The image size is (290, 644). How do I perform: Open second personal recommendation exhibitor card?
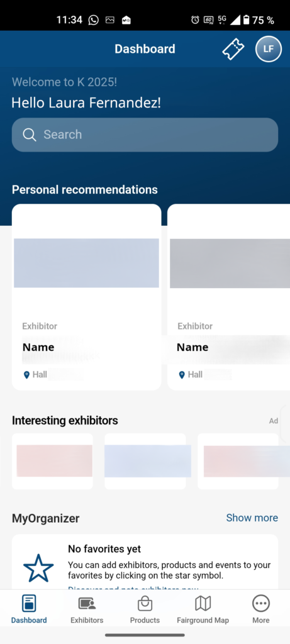coord(229,297)
